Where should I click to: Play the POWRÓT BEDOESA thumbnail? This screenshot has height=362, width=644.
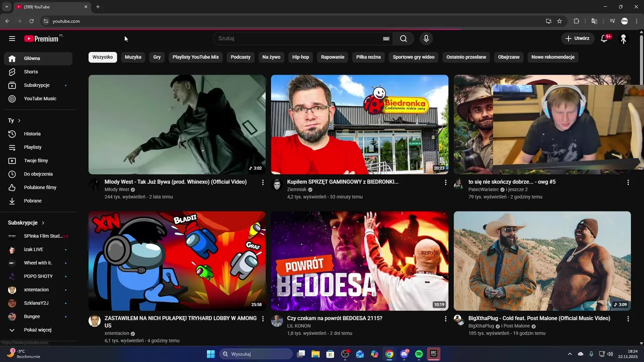click(x=360, y=261)
